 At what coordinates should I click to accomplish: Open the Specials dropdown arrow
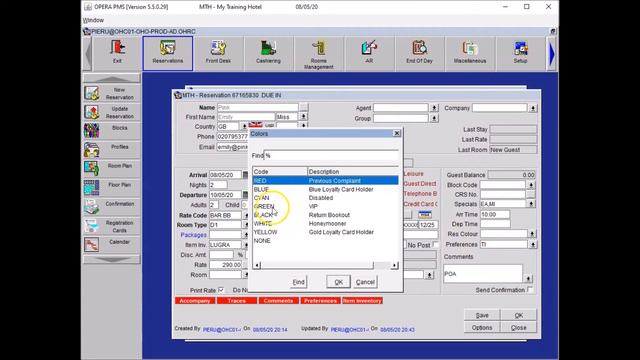[x=531, y=204]
